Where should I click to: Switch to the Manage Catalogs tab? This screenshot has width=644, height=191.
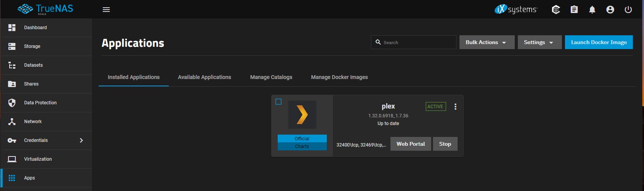[x=271, y=77]
